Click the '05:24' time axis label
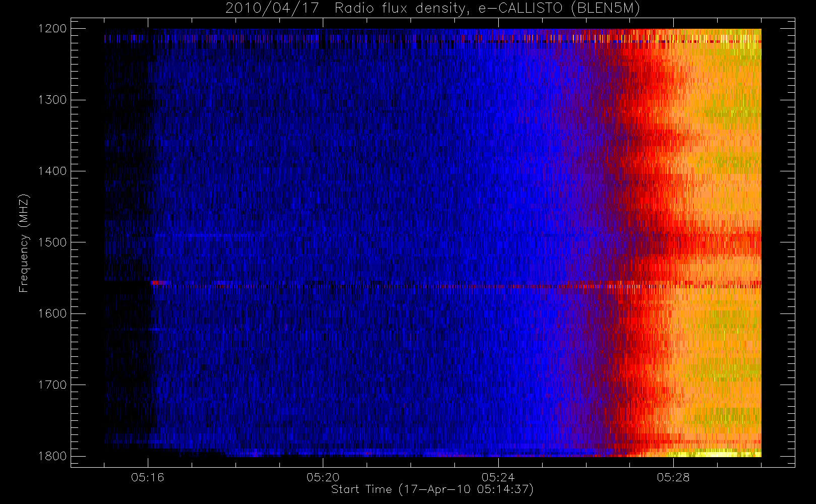Image resolution: width=816 pixels, height=504 pixels. [x=498, y=477]
